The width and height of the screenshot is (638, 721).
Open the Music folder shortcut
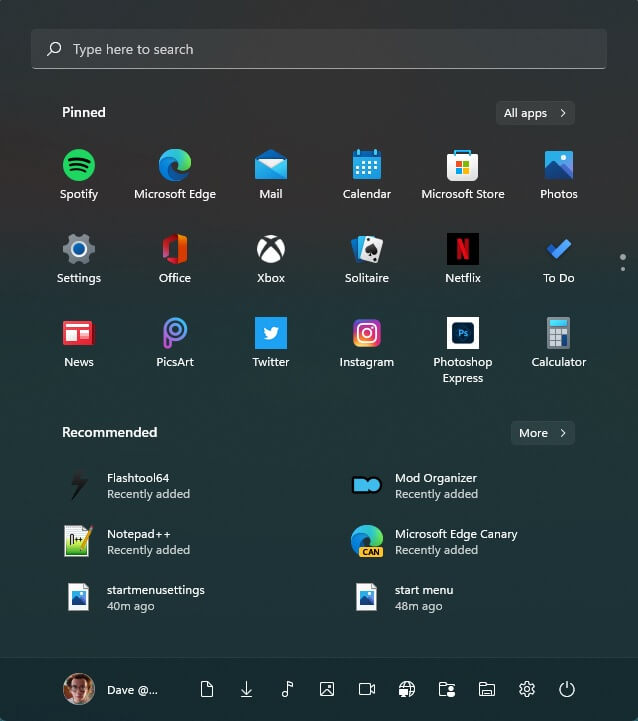click(287, 689)
